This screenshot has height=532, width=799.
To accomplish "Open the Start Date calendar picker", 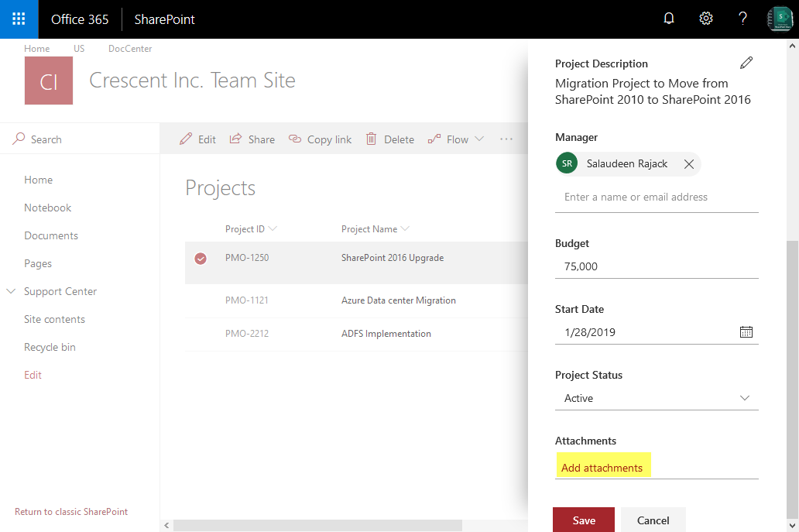I will 746,331.
